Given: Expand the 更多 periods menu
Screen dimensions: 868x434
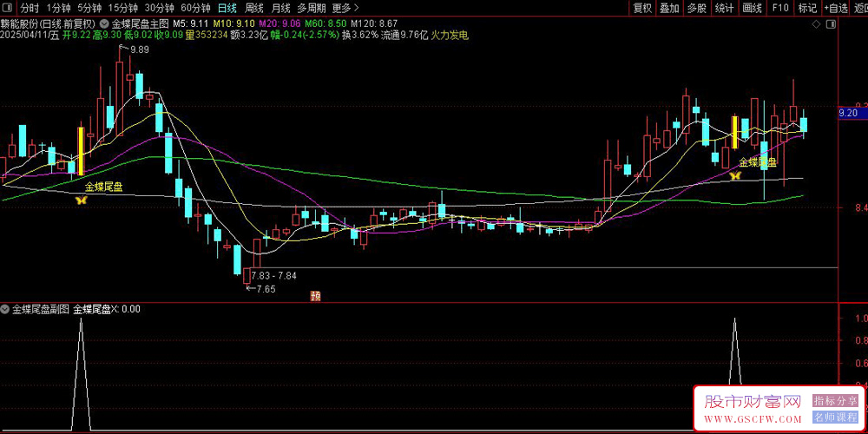Looking at the screenshot, I should point(345,8).
